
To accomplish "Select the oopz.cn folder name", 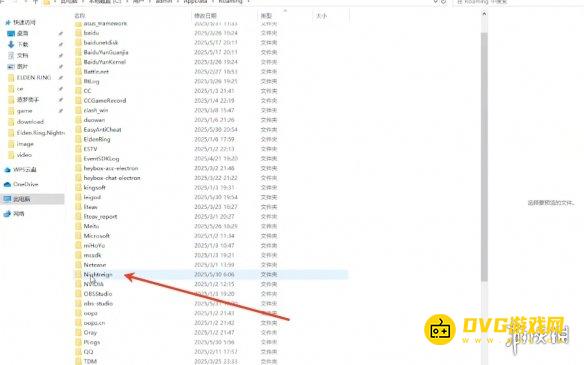I will tap(94, 323).
